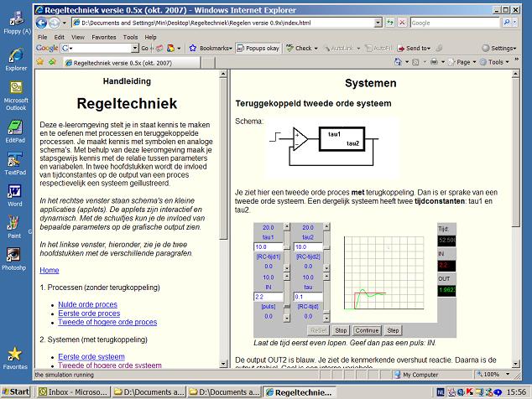Open the File menu
Viewport: 532px width, 399px height.
(43, 37)
